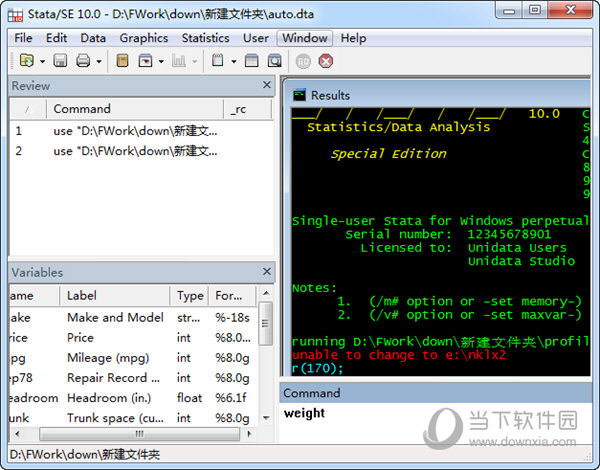
Task: Select the 'Mileage (mpg)' variable label
Action: pyautogui.click(x=108, y=358)
